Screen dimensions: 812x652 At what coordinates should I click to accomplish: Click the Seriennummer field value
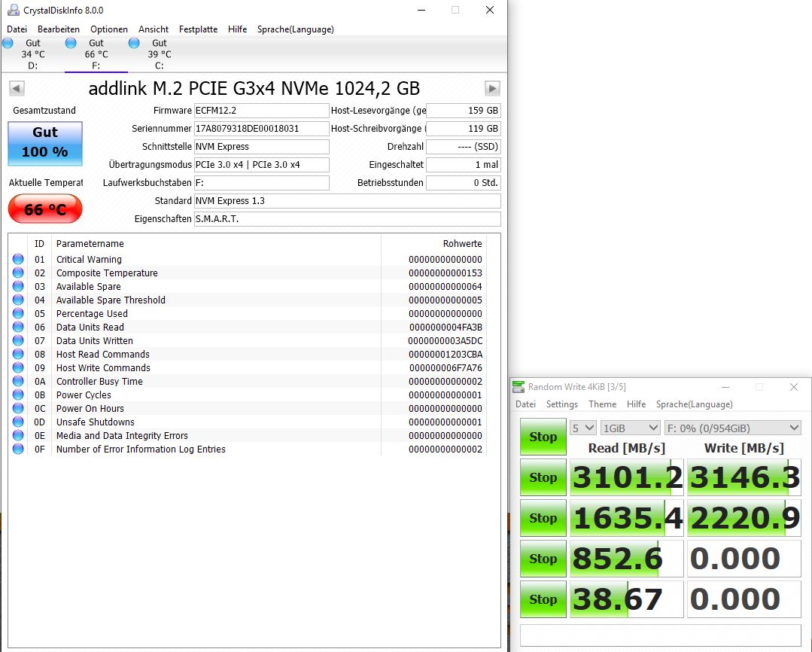(262, 129)
